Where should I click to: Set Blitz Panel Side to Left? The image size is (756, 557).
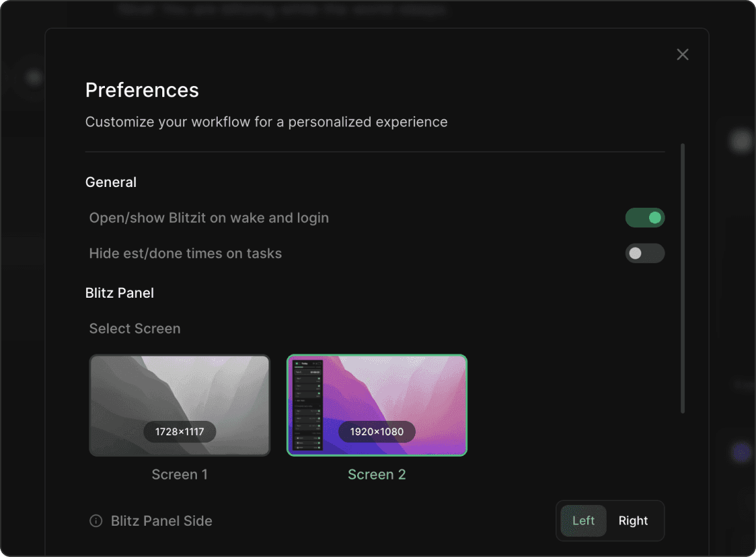[x=583, y=521]
